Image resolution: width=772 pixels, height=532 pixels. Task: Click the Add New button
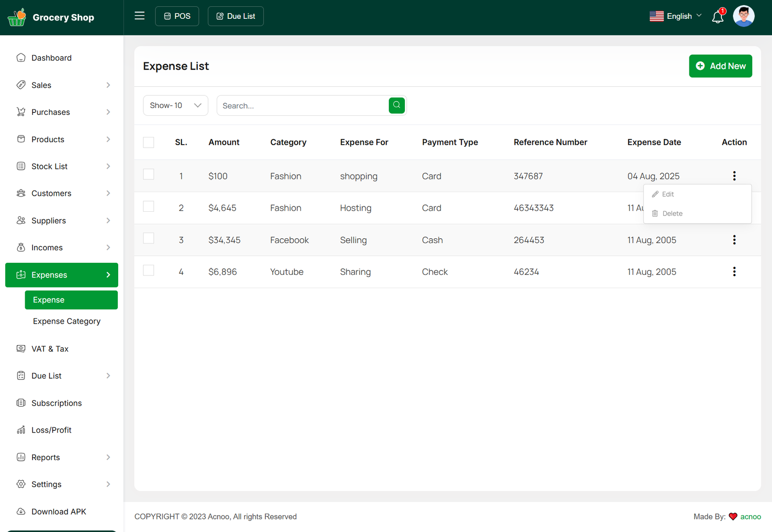(x=720, y=66)
